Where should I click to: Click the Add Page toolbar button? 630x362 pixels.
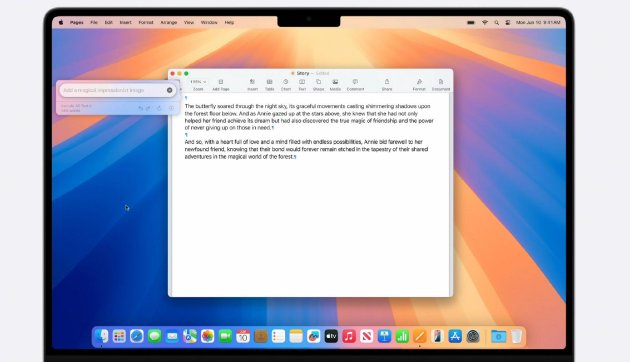pos(221,84)
